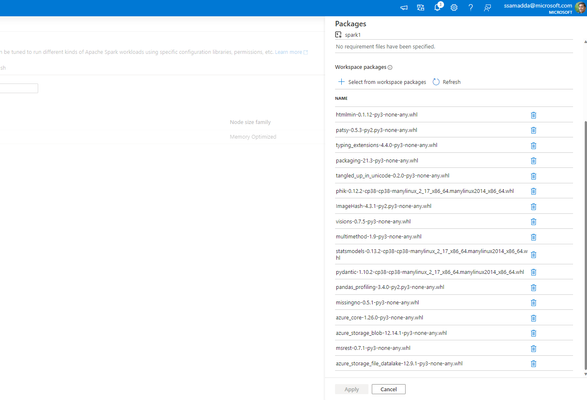This screenshot has height=400, width=587.
Task: Delete the ImageHash-4.3.1 package
Action: click(x=533, y=207)
